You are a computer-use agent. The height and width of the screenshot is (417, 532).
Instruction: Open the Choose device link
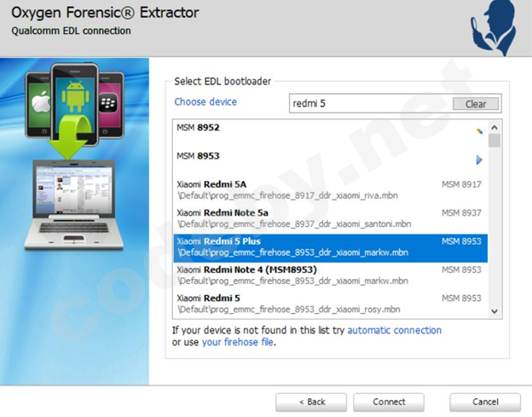coord(205,101)
